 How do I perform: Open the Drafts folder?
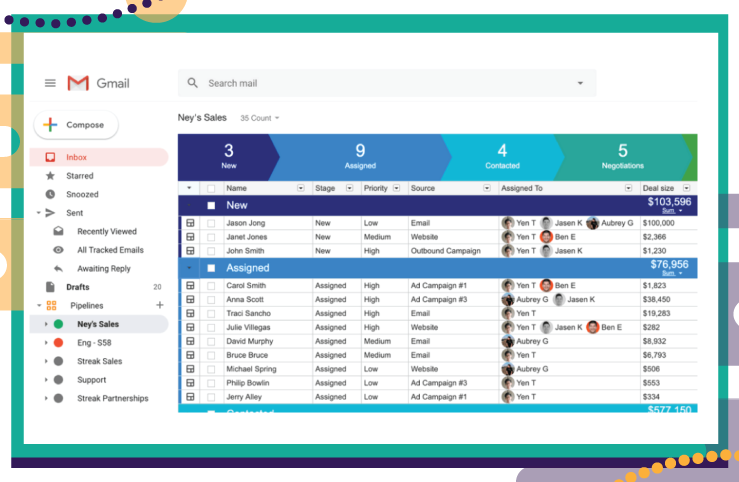point(78,287)
